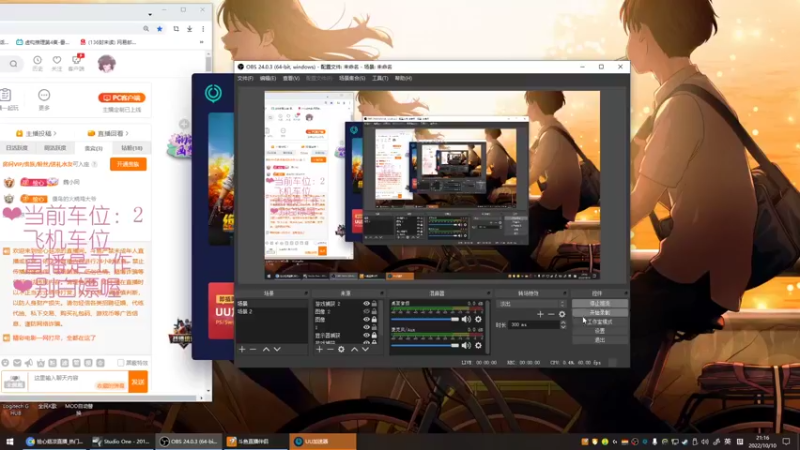Open source properties gear in Sources panel
This screenshot has width=800, height=450.
click(341, 349)
